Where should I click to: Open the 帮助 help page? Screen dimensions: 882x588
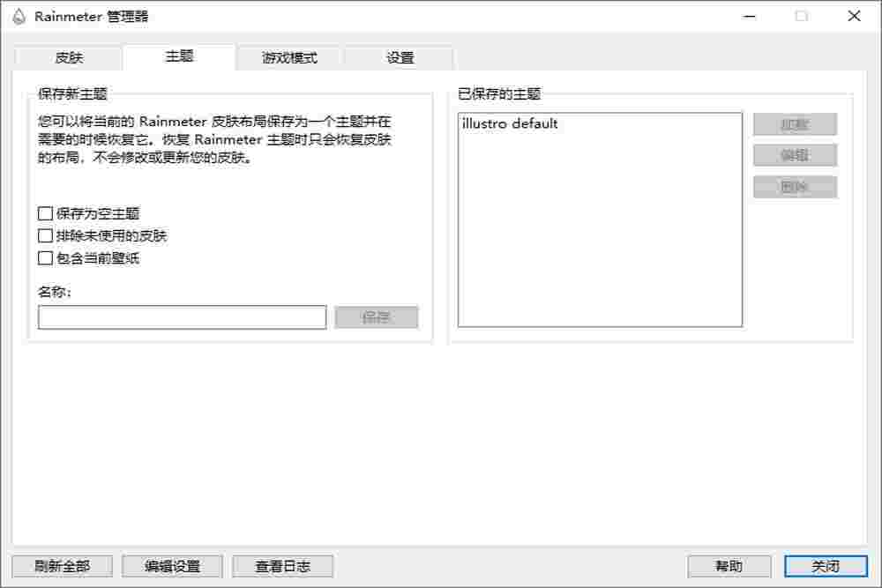(728, 567)
